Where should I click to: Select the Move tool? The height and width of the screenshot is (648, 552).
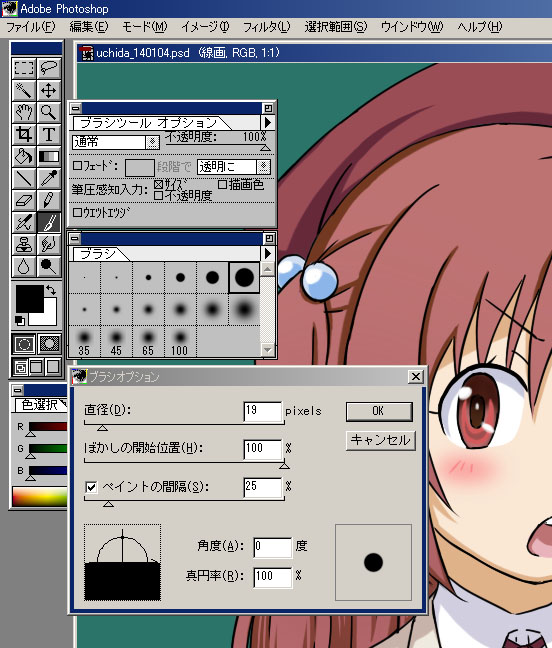(x=49, y=90)
